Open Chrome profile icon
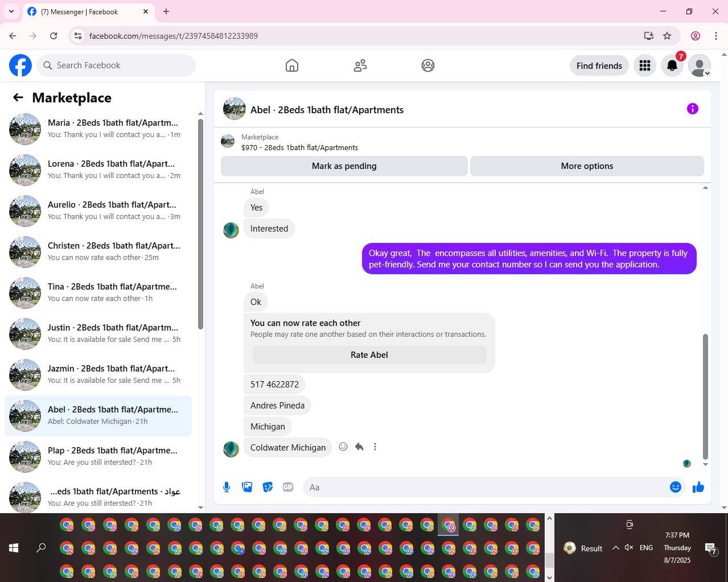 coord(696,36)
